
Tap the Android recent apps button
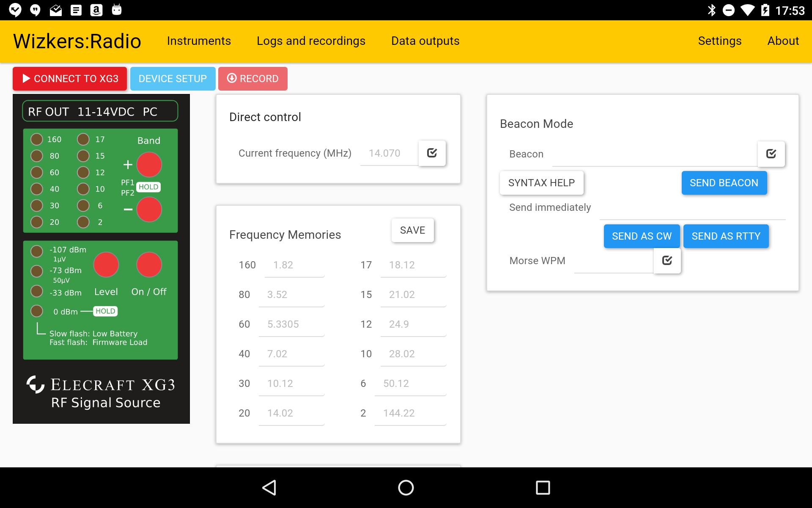click(543, 488)
